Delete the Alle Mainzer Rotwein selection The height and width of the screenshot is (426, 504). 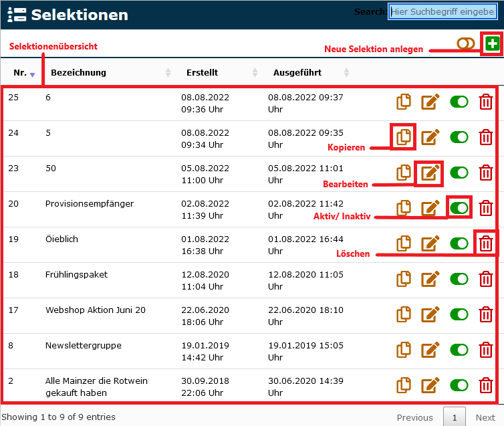click(x=486, y=385)
